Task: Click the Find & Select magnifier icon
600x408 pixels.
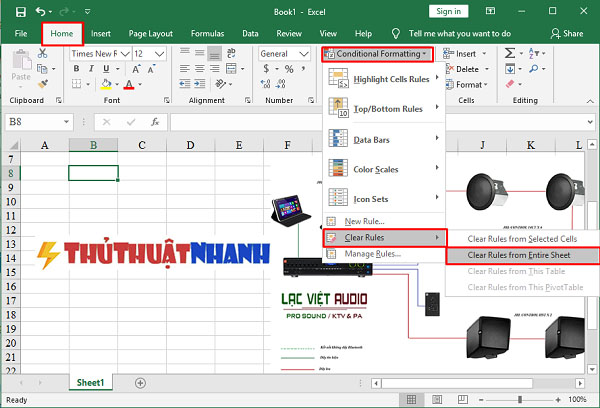Action: tap(533, 69)
